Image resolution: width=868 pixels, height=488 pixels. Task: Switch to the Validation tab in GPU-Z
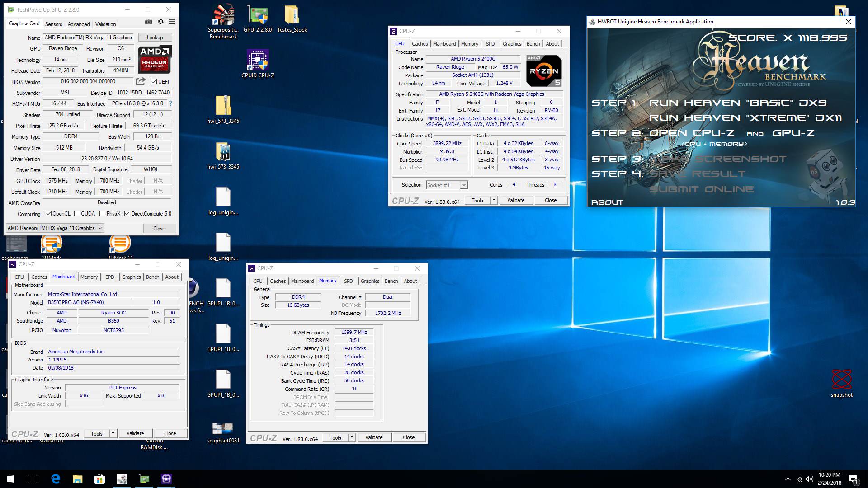click(x=106, y=24)
